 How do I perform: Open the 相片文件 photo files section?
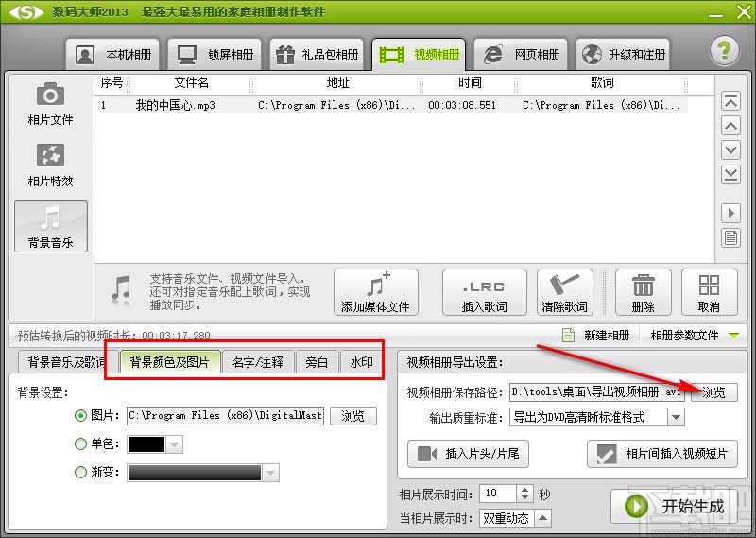(50, 105)
